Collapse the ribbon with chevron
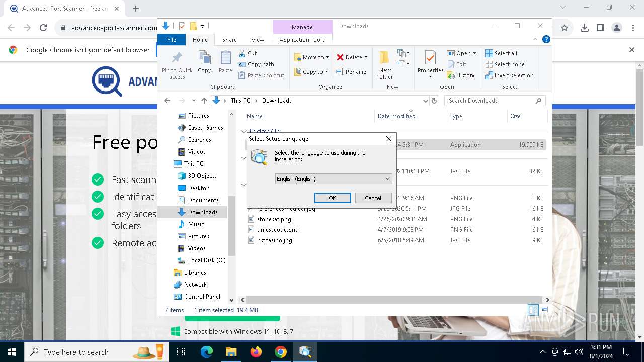The width and height of the screenshot is (644, 362). click(536, 39)
